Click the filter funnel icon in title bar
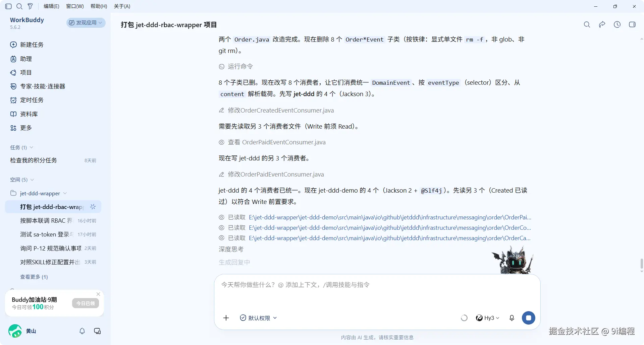644x345 pixels. (x=30, y=6)
